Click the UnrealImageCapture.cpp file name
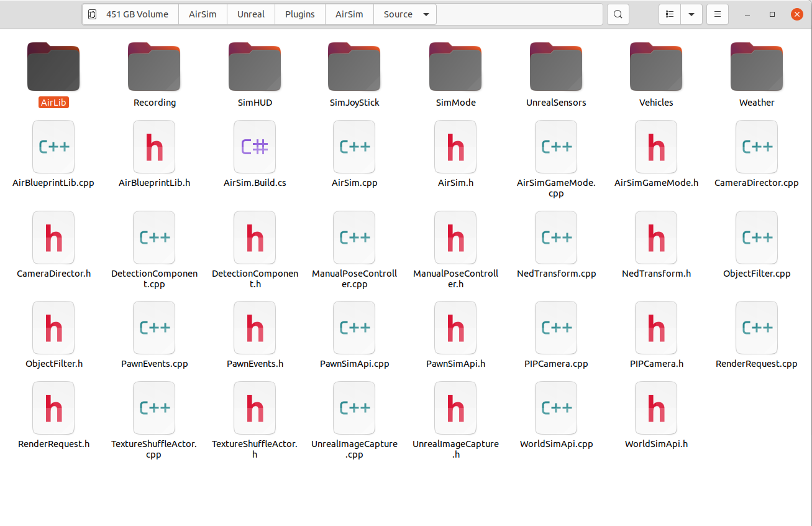 pyautogui.click(x=354, y=449)
